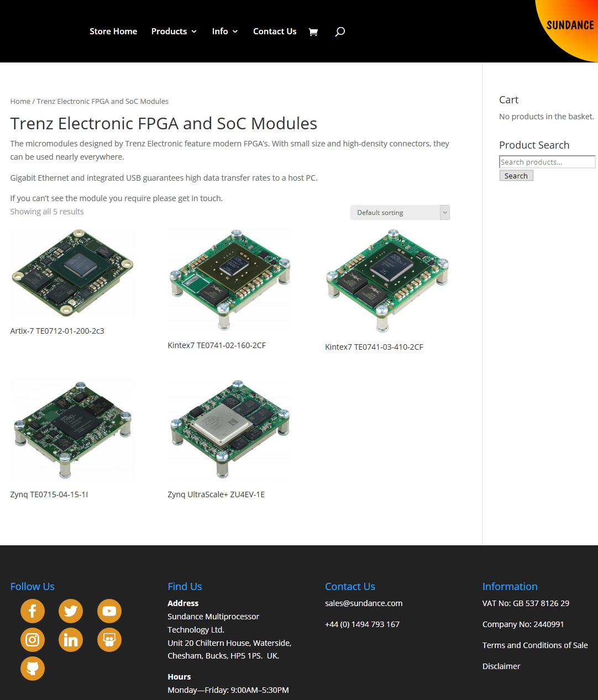The image size is (598, 700).
Task: Open Terms and Conditions of Sale
Action: tap(535, 645)
